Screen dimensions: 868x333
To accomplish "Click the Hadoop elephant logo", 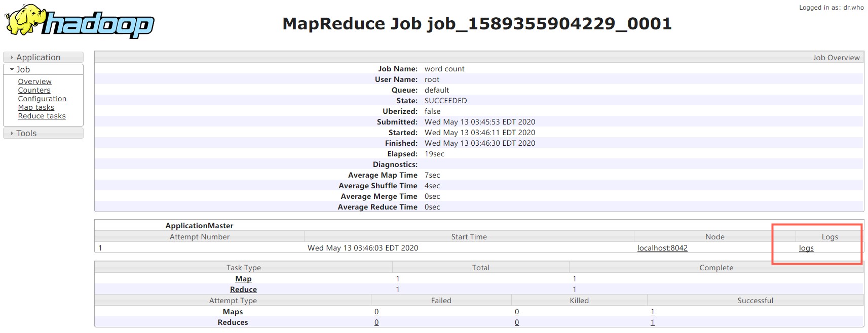I will (80, 21).
